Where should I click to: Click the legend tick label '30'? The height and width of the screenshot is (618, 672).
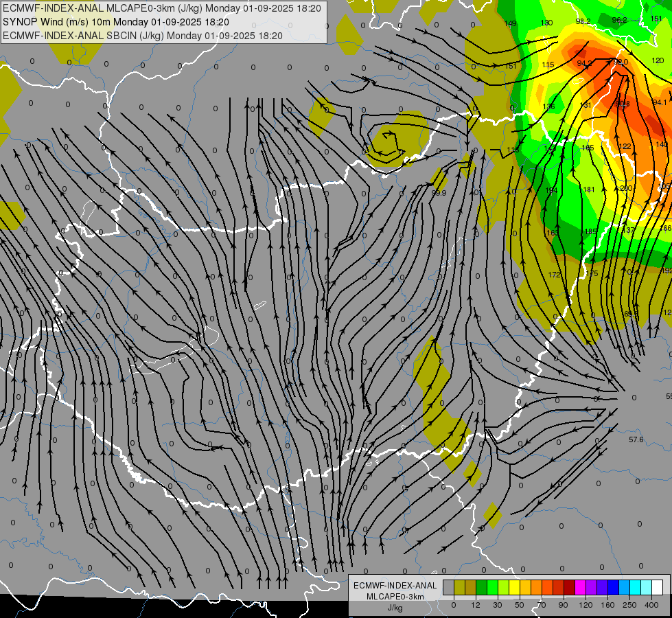pyautogui.click(x=498, y=605)
